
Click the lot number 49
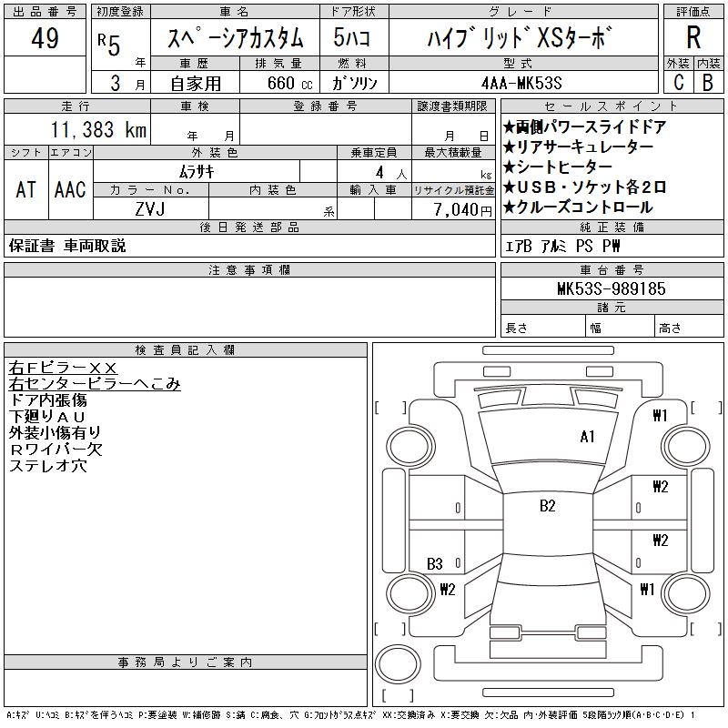pos(45,38)
